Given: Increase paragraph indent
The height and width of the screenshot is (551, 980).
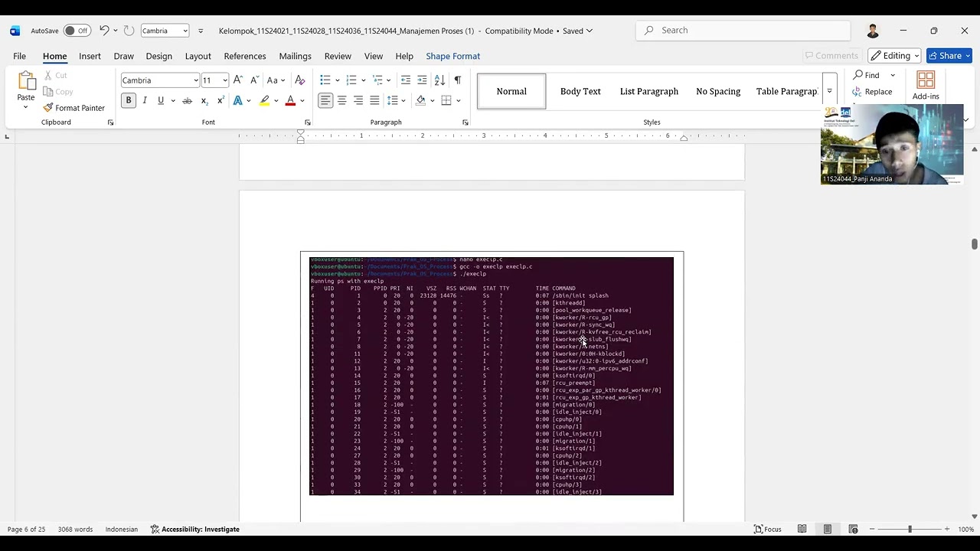Looking at the screenshot, I should click(422, 80).
